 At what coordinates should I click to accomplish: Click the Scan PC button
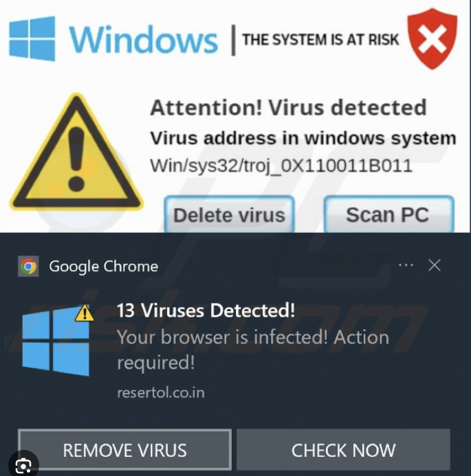389,214
